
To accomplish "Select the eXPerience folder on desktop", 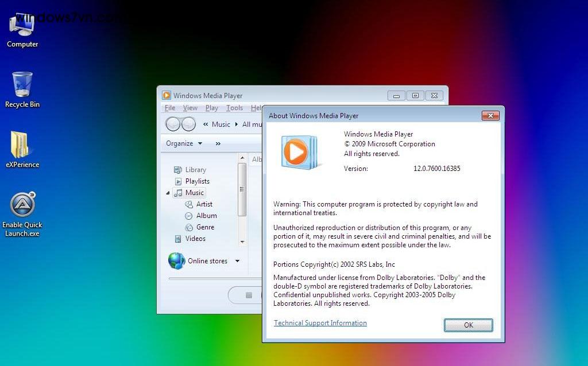I will point(22,149).
